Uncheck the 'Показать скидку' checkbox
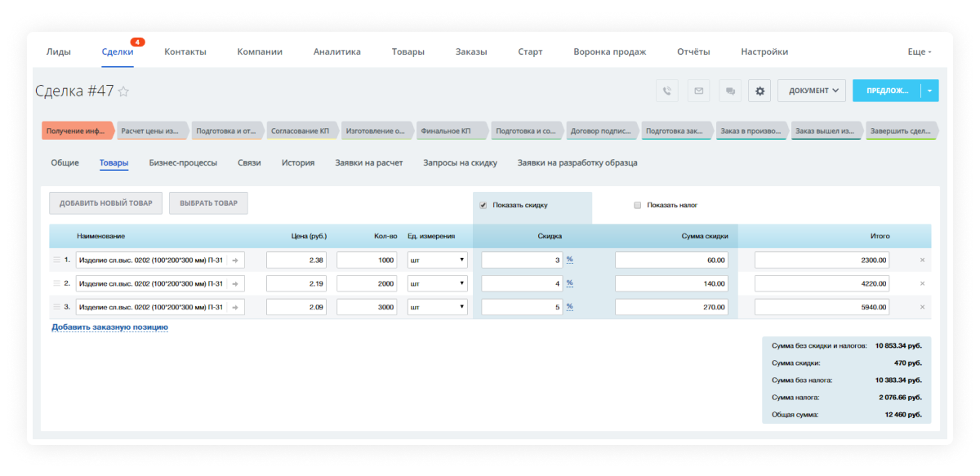This screenshot has width=980, height=476. pyautogui.click(x=483, y=205)
